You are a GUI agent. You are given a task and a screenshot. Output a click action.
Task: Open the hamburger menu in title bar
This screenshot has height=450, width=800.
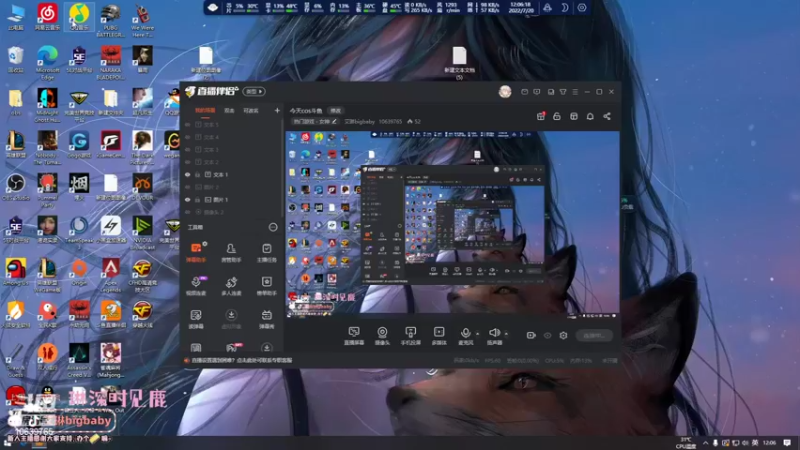[x=575, y=92]
